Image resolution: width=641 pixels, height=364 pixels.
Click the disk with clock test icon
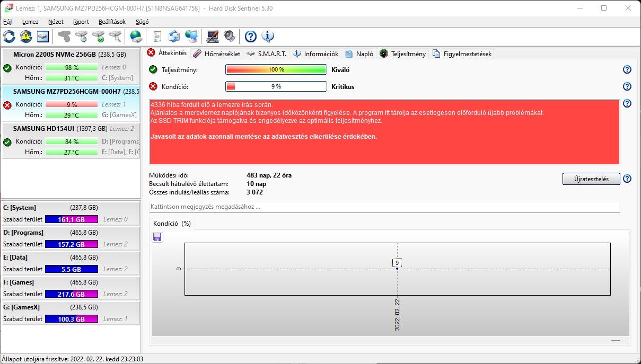pos(81,37)
